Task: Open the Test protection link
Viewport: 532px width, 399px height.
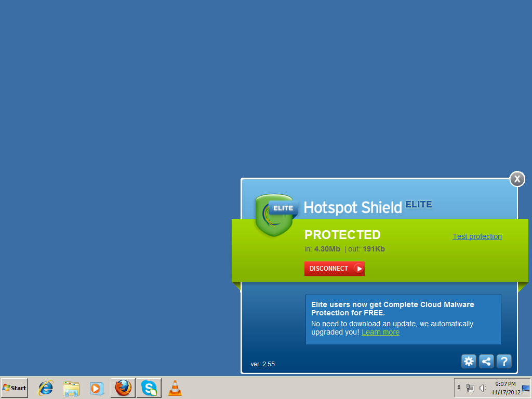Action: [x=477, y=236]
